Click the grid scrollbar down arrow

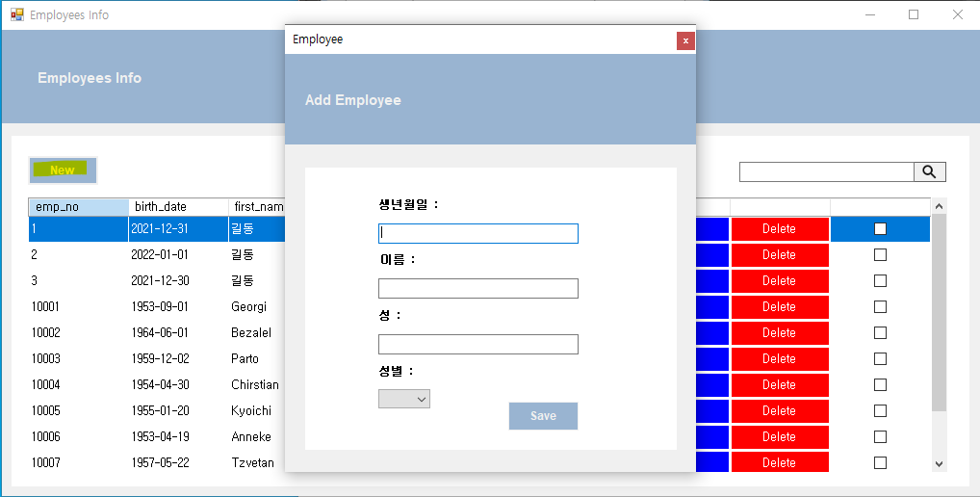click(x=939, y=464)
